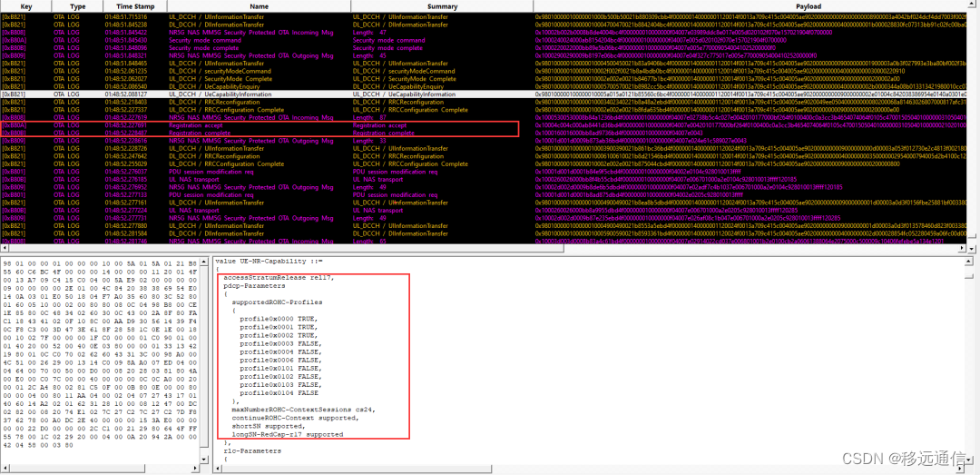Screen dimensions: 980x475
Task: Select UL NAS transport name at 01:48:52.276185
Action: click(x=194, y=179)
